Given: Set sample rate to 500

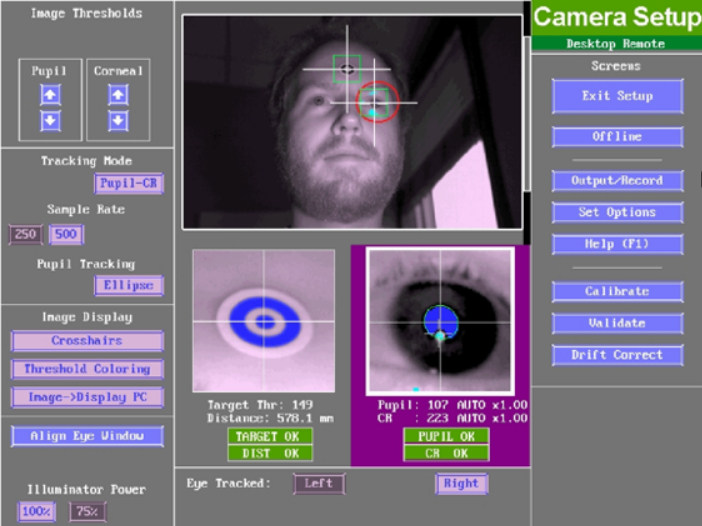Looking at the screenshot, I should point(66,234).
